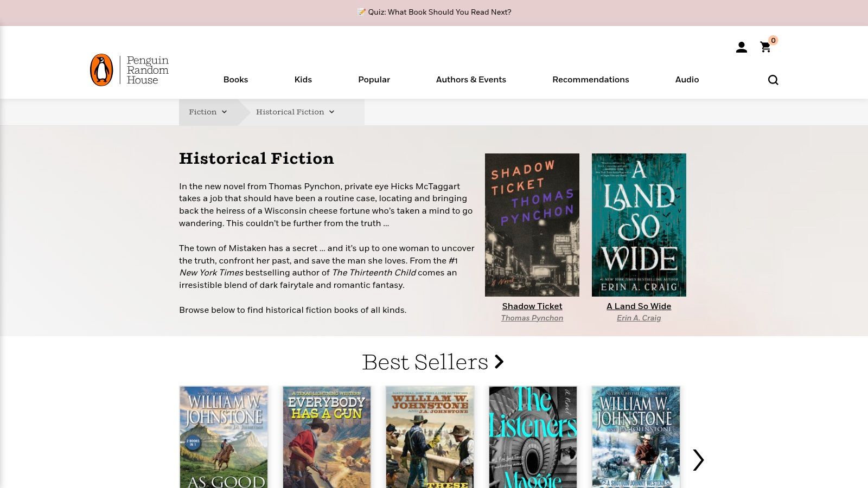Screen dimensions: 868x488
Task: Click the Thomas Pynchon author link
Action: 532,318
